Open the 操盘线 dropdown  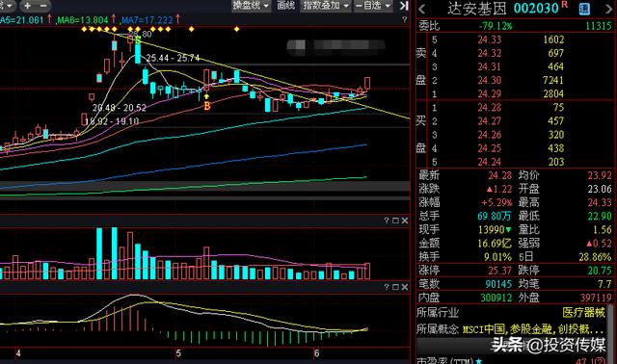pos(251,6)
